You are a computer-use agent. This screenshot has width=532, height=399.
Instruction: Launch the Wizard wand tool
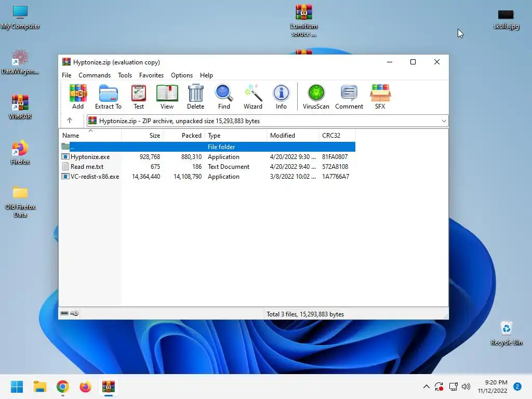pos(253,97)
